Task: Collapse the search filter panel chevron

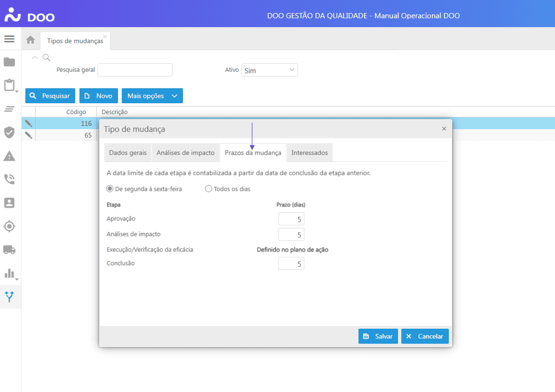Action: click(35, 58)
